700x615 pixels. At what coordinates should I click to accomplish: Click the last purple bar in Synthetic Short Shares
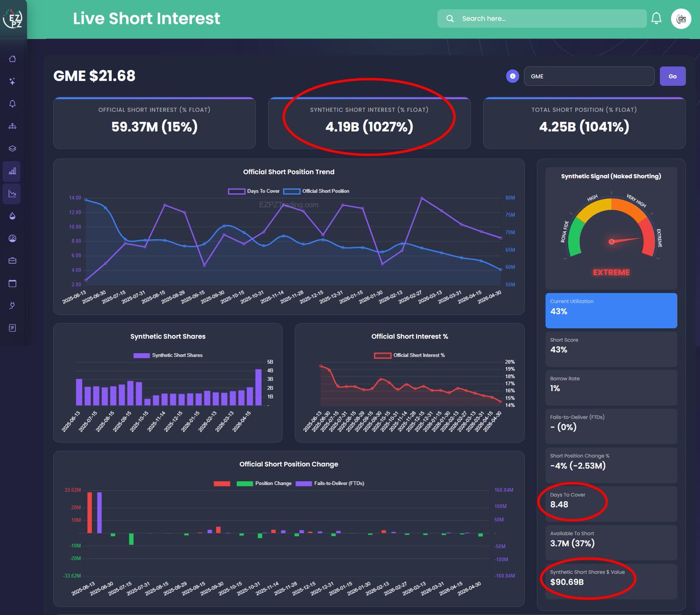point(258,387)
